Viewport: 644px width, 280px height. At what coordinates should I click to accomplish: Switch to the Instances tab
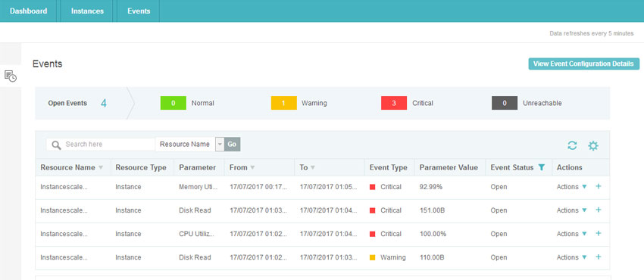[87, 11]
